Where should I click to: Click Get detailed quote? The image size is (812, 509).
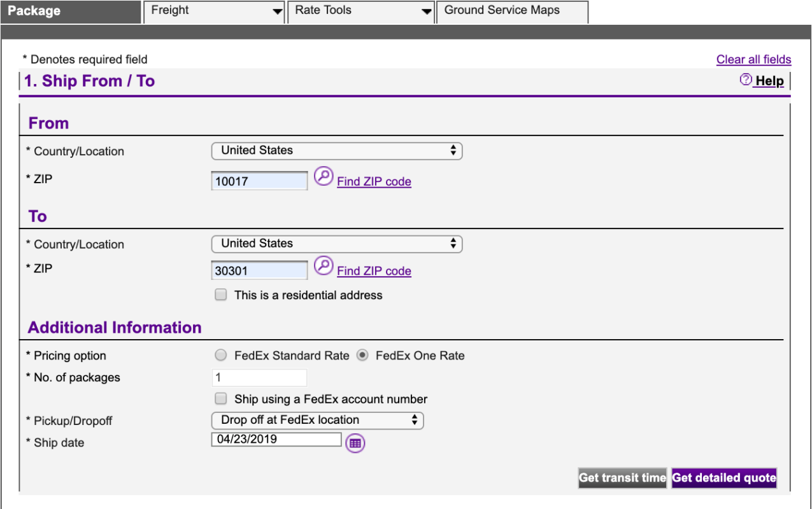(724, 478)
